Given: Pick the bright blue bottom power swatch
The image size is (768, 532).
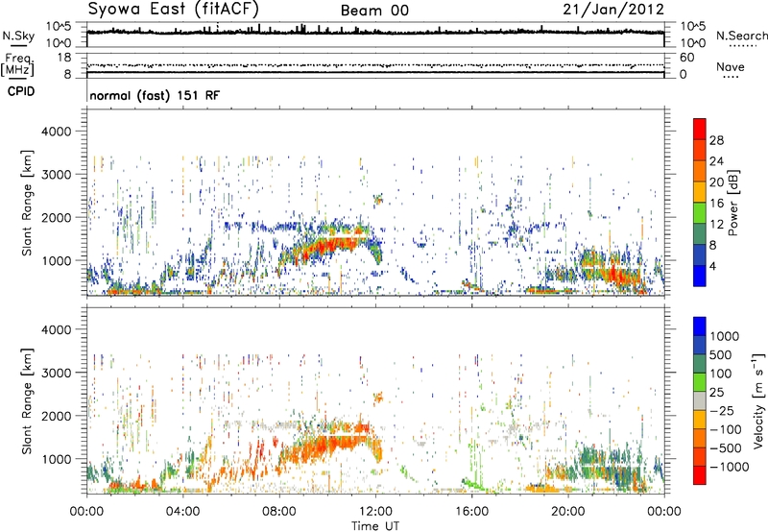Looking at the screenshot, I should coord(700,276).
